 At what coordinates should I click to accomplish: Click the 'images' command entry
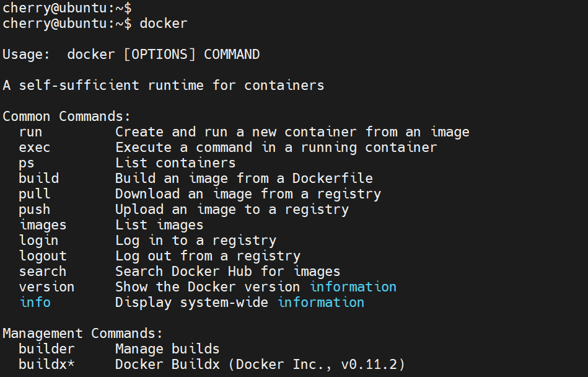(x=43, y=224)
